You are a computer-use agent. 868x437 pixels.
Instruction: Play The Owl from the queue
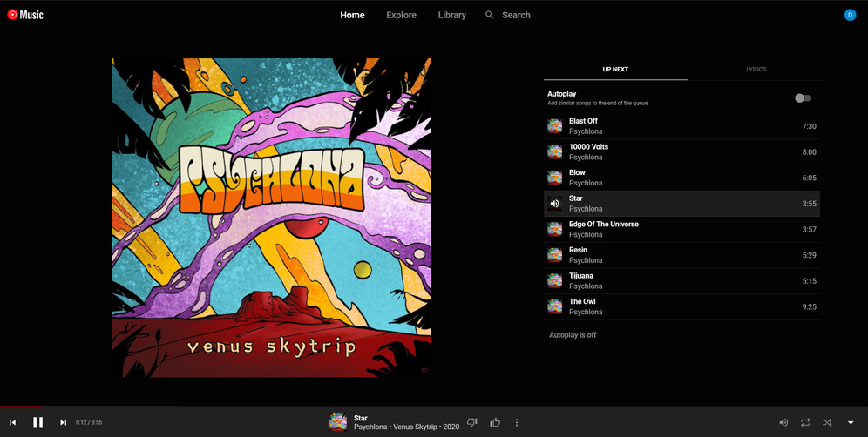pos(682,306)
